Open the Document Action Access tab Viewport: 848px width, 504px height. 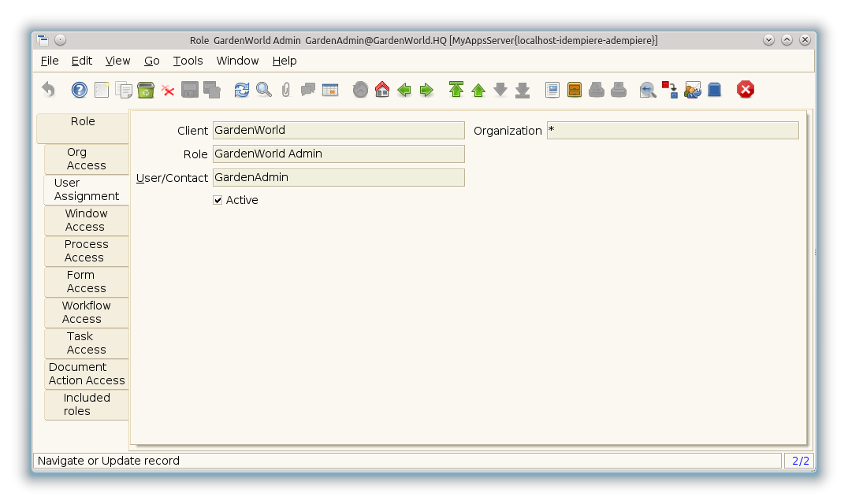pos(86,374)
